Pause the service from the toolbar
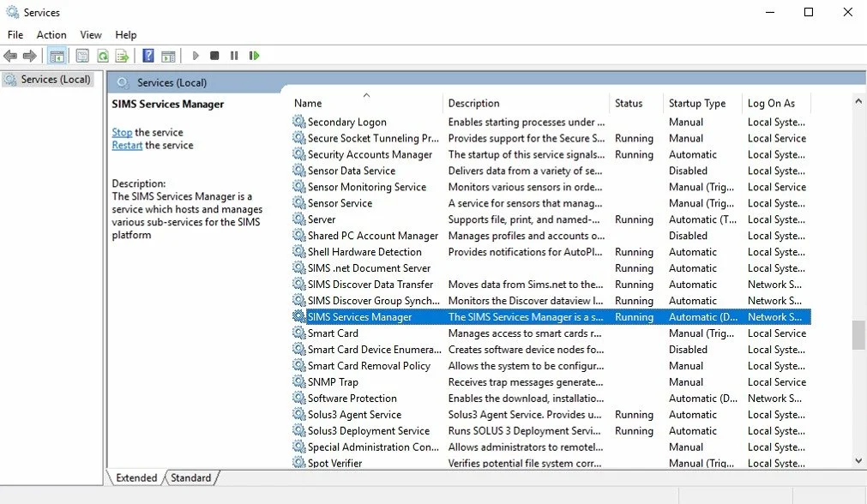 tap(234, 56)
